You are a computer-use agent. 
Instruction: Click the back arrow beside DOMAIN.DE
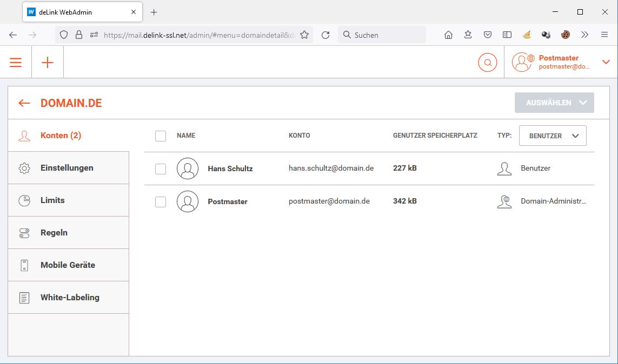[24, 103]
